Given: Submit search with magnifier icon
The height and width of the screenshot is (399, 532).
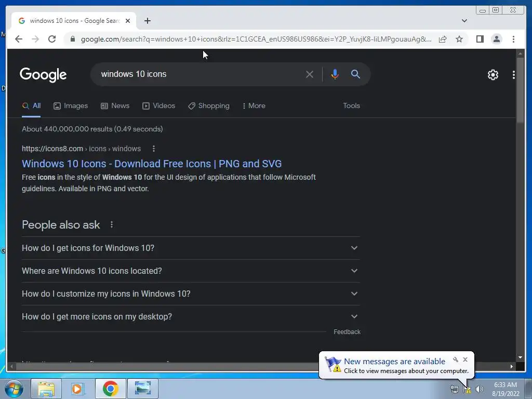Looking at the screenshot, I should [x=355, y=74].
